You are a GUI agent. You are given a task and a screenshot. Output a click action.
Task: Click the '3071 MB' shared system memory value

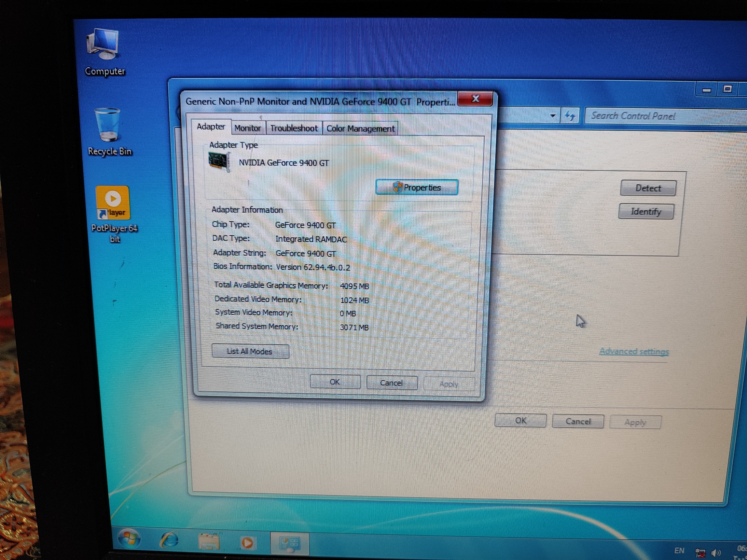tap(354, 328)
